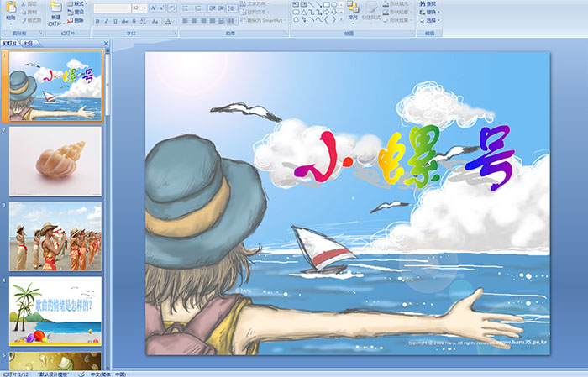Switch to the Outline (大纲) tab

28,42
